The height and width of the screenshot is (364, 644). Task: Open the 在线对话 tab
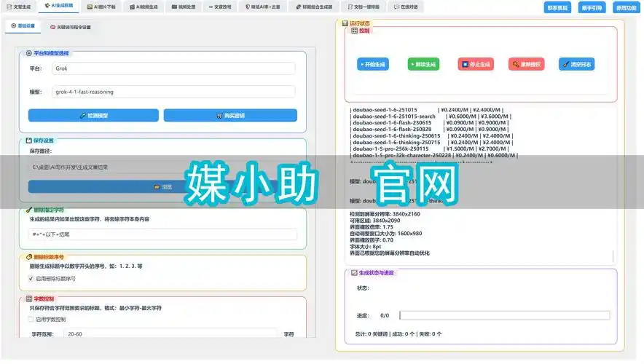(406, 7)
